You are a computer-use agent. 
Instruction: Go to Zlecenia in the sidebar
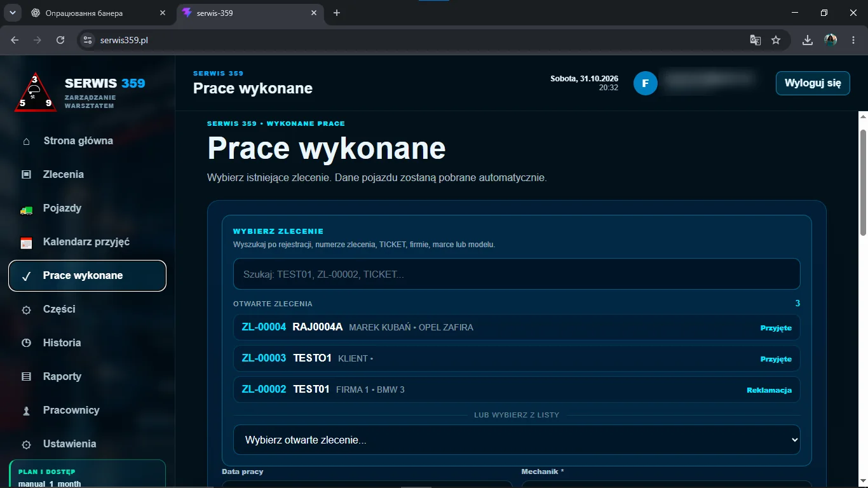[87, 175]
